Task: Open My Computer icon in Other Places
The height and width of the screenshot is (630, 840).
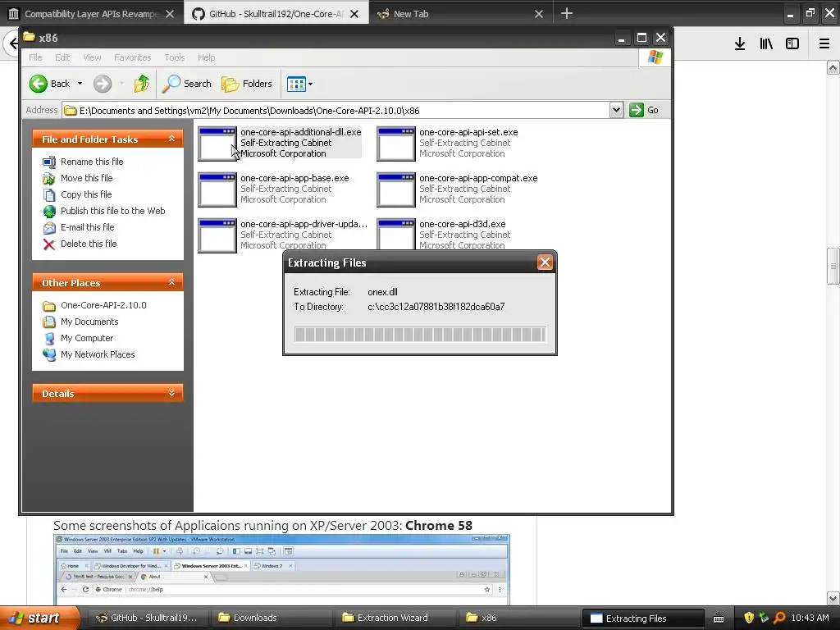Action: [x=49, y=339]
